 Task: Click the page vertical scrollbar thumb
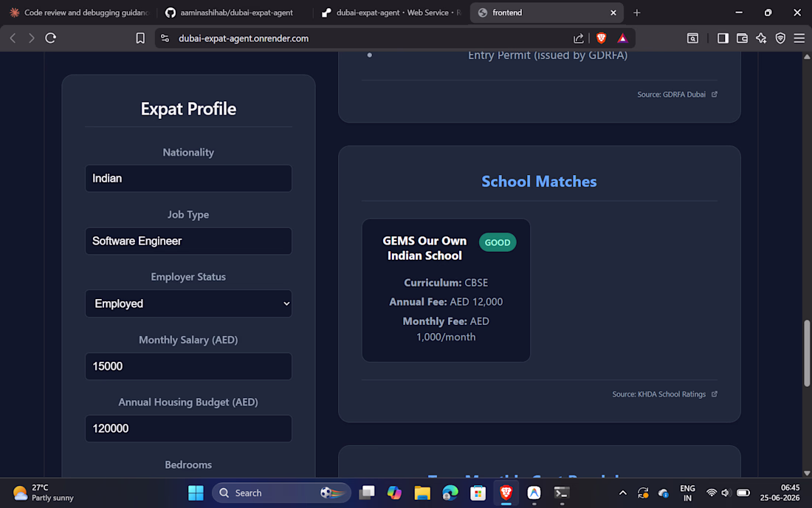tap(807, 353)
